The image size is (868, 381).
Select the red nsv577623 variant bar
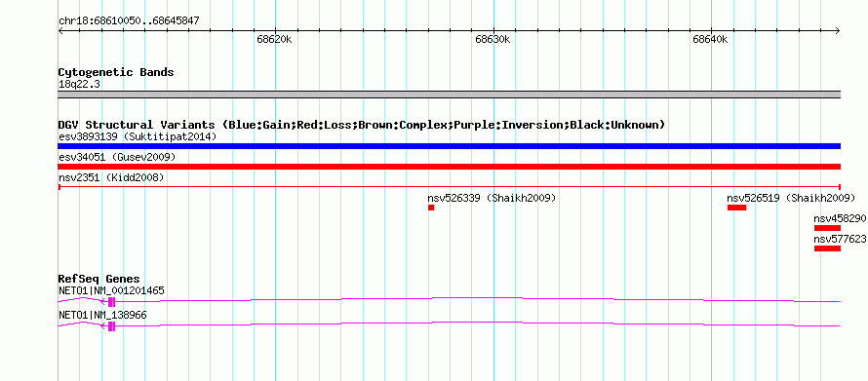pos(827,248)
